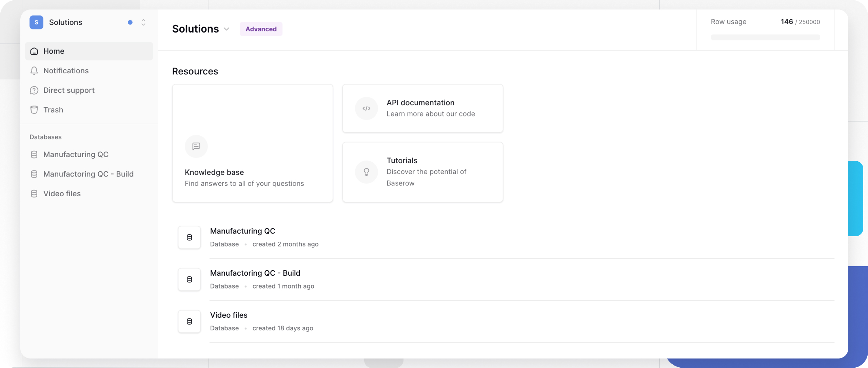Open the workspace switcher chevron next to Solutions
Image resolution: width=868 pixels, height=368 pixels.
pyautogui.click(x=143, y=22)
